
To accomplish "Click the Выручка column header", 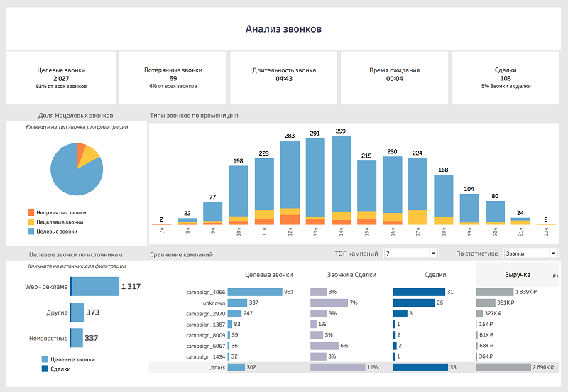I will click(518, 275).
